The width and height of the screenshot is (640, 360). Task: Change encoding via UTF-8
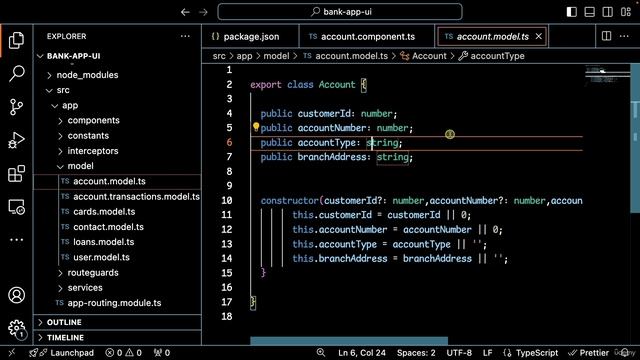point(459,353)
